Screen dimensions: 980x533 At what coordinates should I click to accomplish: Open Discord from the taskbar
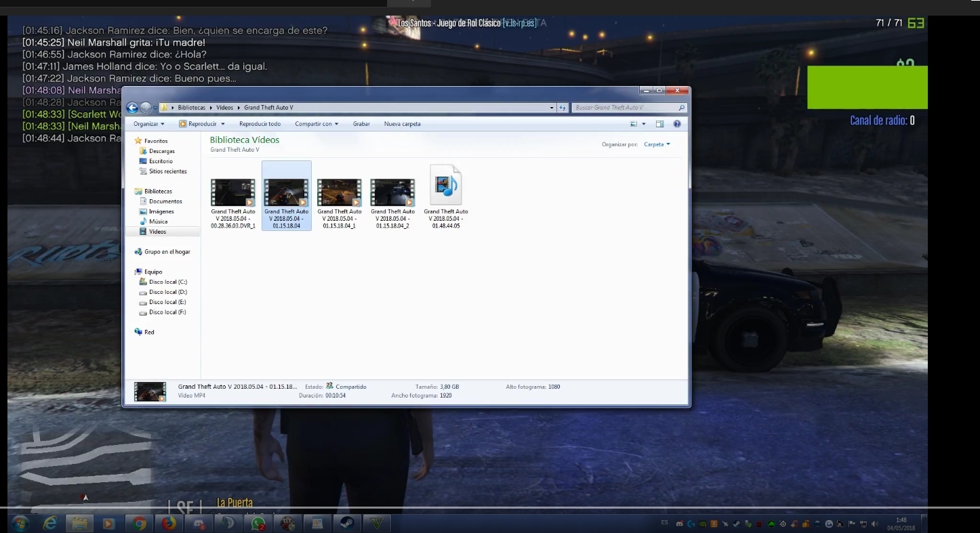(x=199, y=524)
